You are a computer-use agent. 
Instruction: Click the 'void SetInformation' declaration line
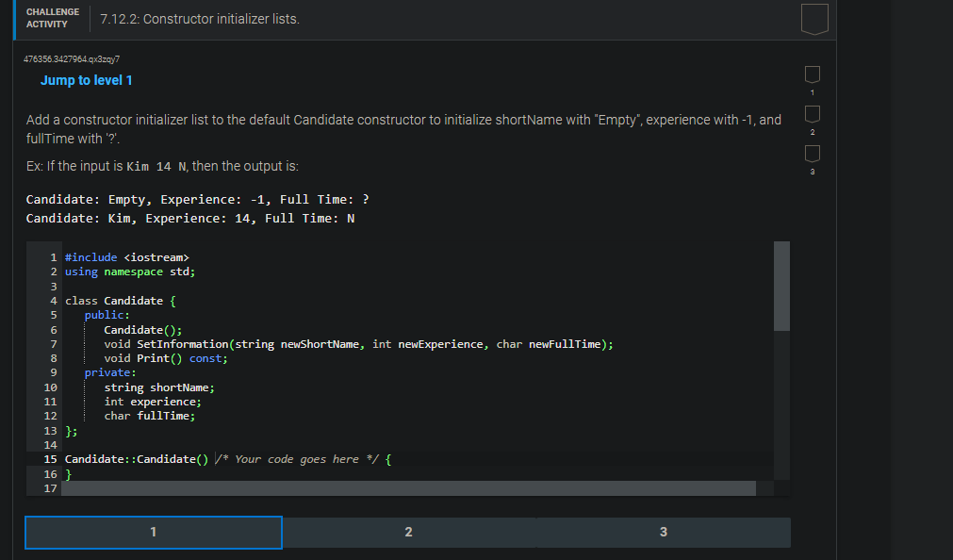coord(358,344)
